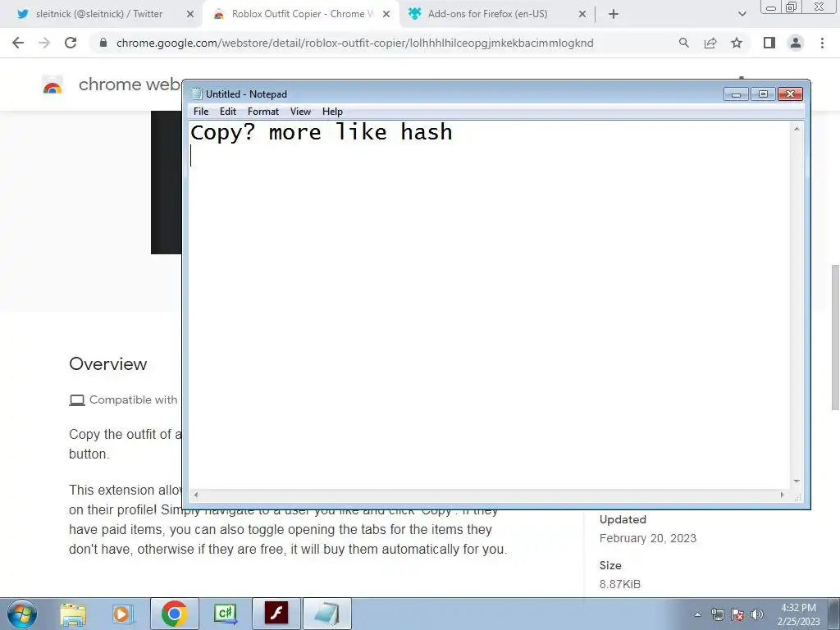Click 'February 20, 2023' updated date
Viewport: 840px width, 630px height.
[x=648, y=538]
